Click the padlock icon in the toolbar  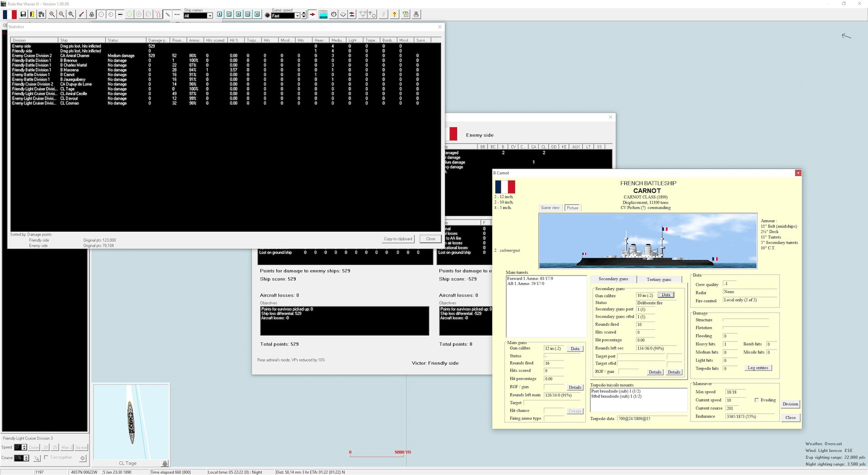[x=92, y=14]
